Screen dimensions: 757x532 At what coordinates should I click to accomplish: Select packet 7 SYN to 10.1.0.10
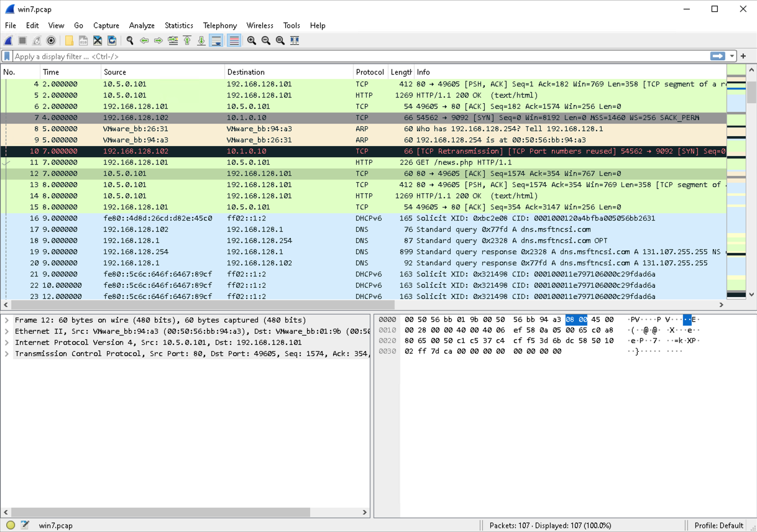[363, 117]
